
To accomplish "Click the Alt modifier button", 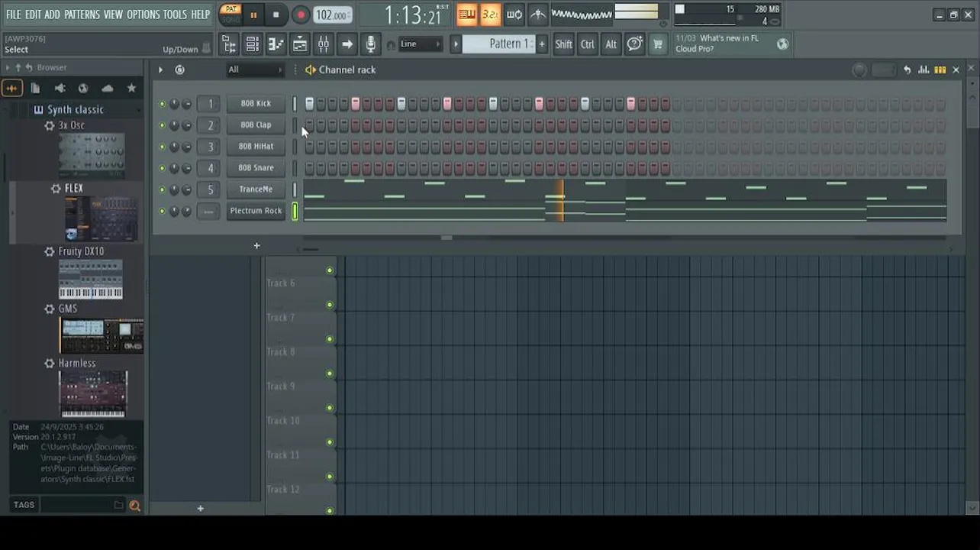I will pyautogui.click(x=611, y=44).
